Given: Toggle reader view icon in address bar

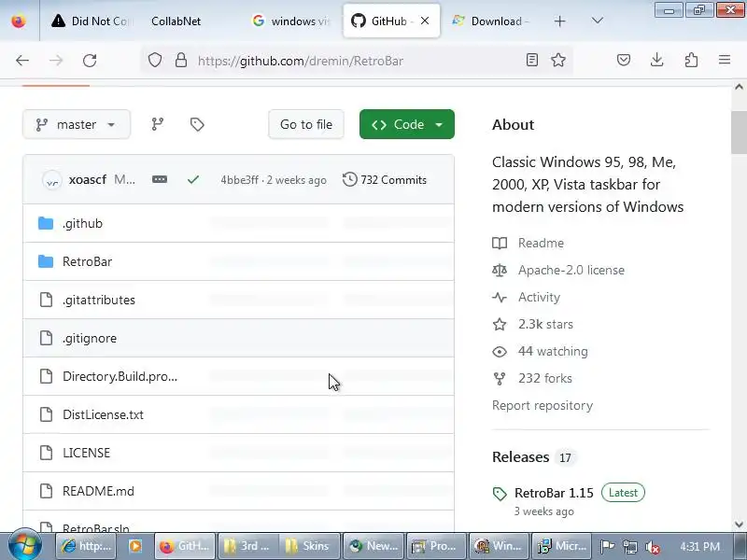Looking at the screenshot, I should click(x=531, y=60).
